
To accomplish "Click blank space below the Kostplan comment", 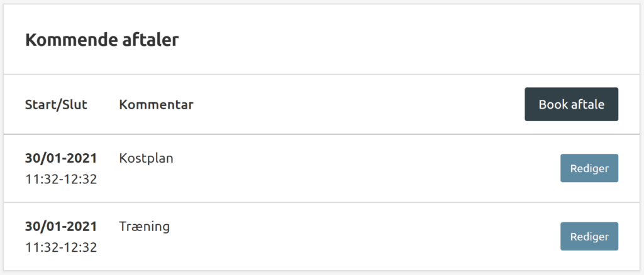I will click(x=146, y=183).
